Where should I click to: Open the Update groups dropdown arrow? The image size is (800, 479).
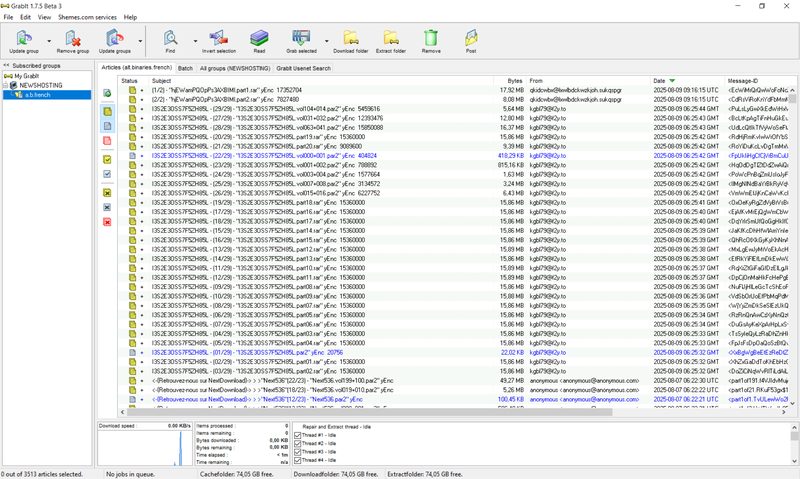pyautogui.click(x=141, y=41)
